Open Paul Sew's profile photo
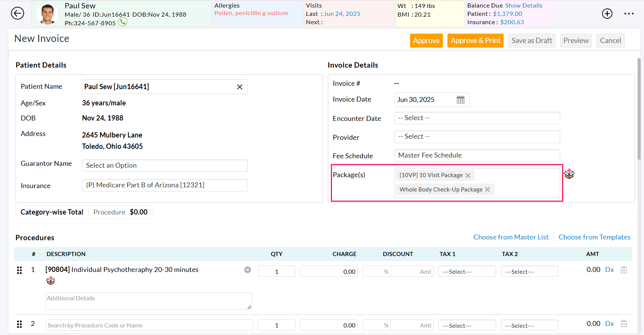644x335 pixels. tap(48, 14)
